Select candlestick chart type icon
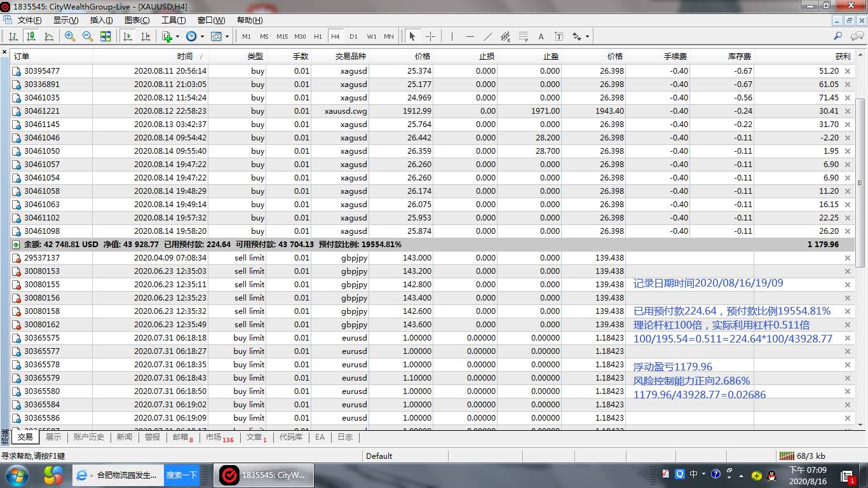Image resolution: width=868 pixels, height=488 pixels. 31,36
